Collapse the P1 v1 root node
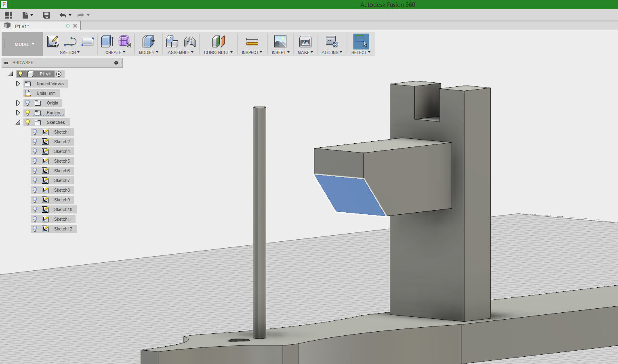Image resolution: width=618 pixels, height=364 pixels. (11, 74)
